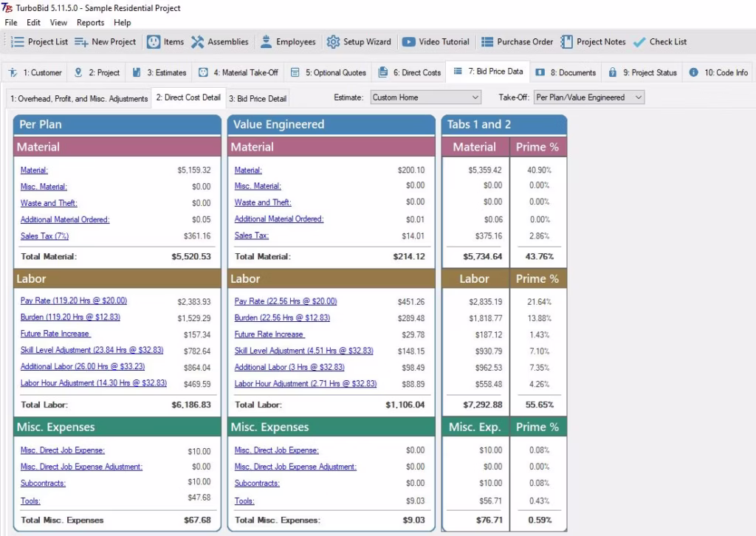Open Value Engineered Tools link
This screenshot has height=536, width=756.
pos(244,501)
